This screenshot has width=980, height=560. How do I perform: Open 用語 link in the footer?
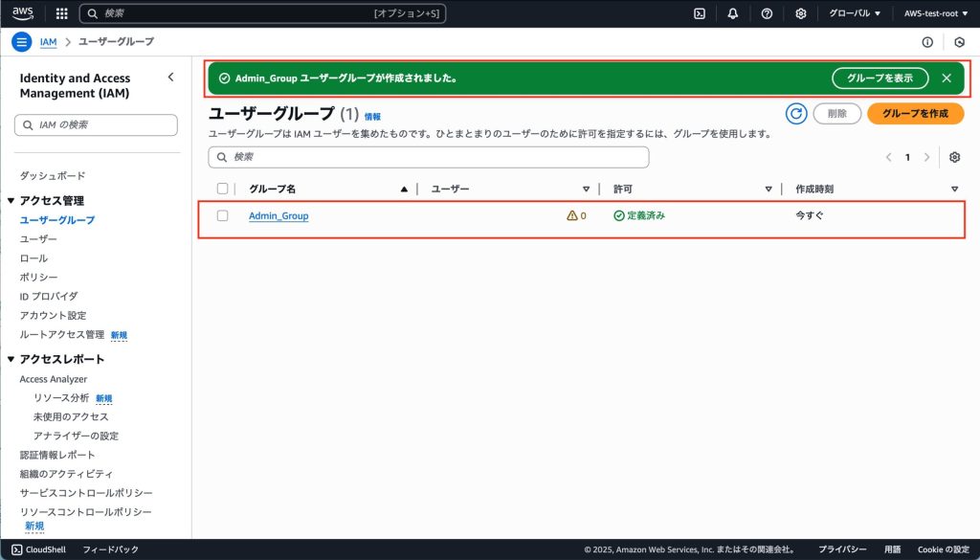coord(893,549)
